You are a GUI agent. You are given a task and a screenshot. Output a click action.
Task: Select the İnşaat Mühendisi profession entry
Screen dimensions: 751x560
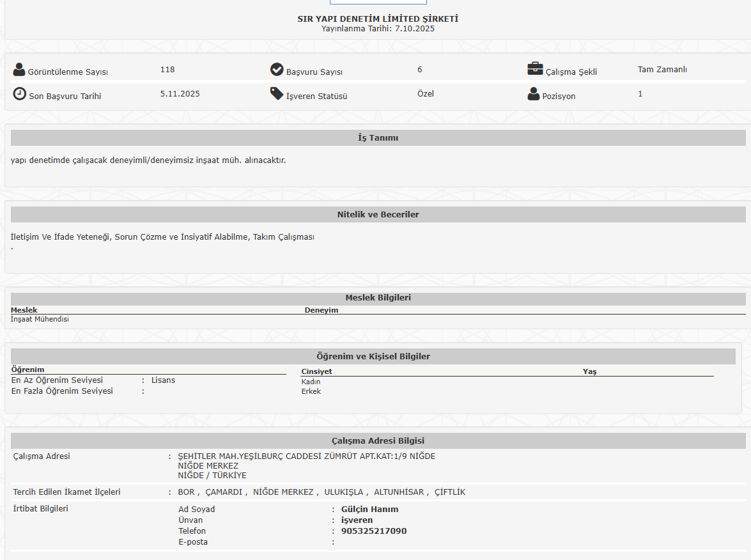click(x=40, y=319)
